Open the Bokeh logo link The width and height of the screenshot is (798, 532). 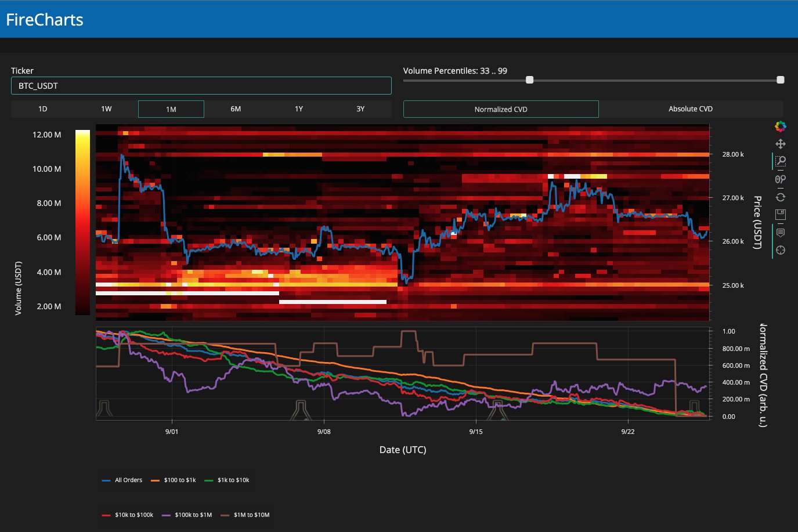pyautogui.click(x=780, y=126)
